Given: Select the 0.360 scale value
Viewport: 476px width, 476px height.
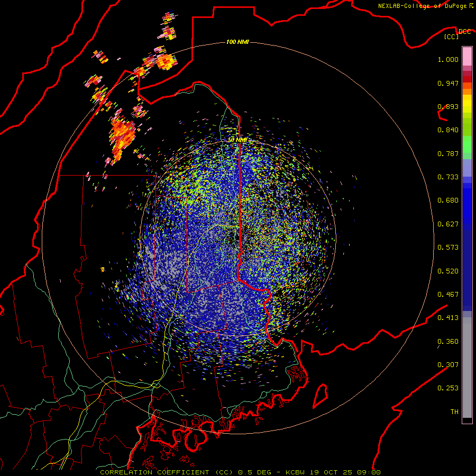Looking at the screenshot, I should click(x=448, y=342).
